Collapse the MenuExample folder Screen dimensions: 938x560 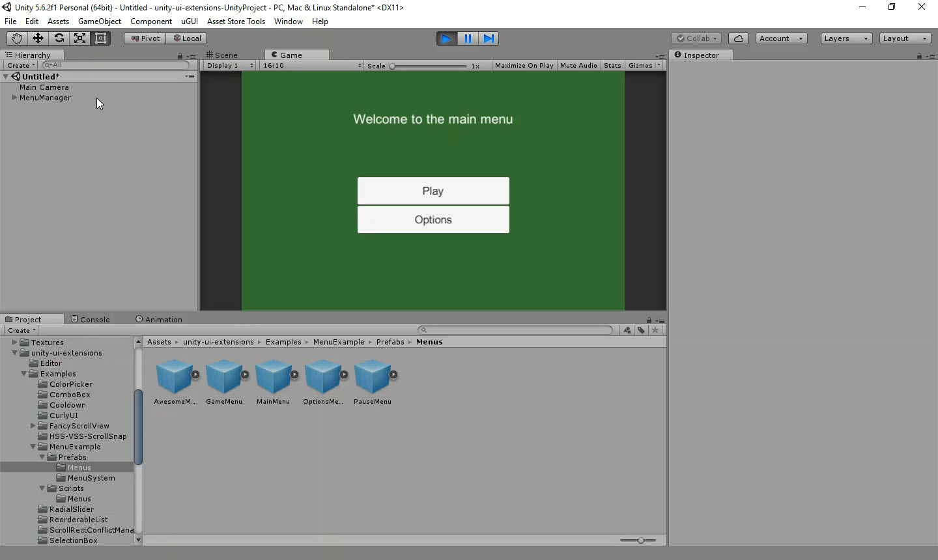[x=33, y=447]
